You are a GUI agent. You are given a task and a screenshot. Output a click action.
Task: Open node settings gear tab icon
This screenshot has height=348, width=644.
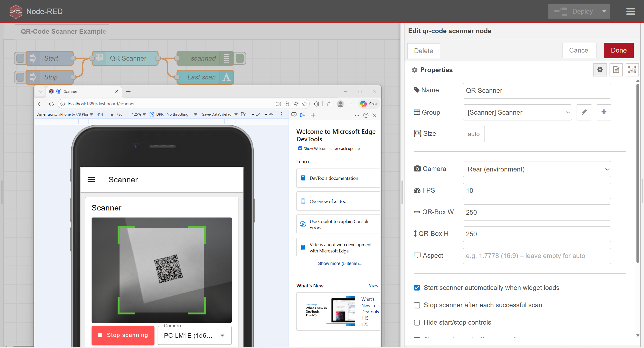point(600,70)
